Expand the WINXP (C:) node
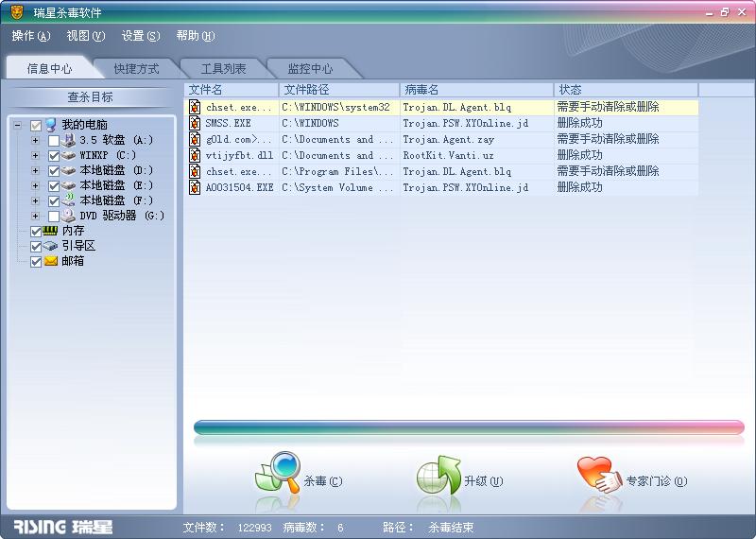756x539 pixels. click(35, 155)
